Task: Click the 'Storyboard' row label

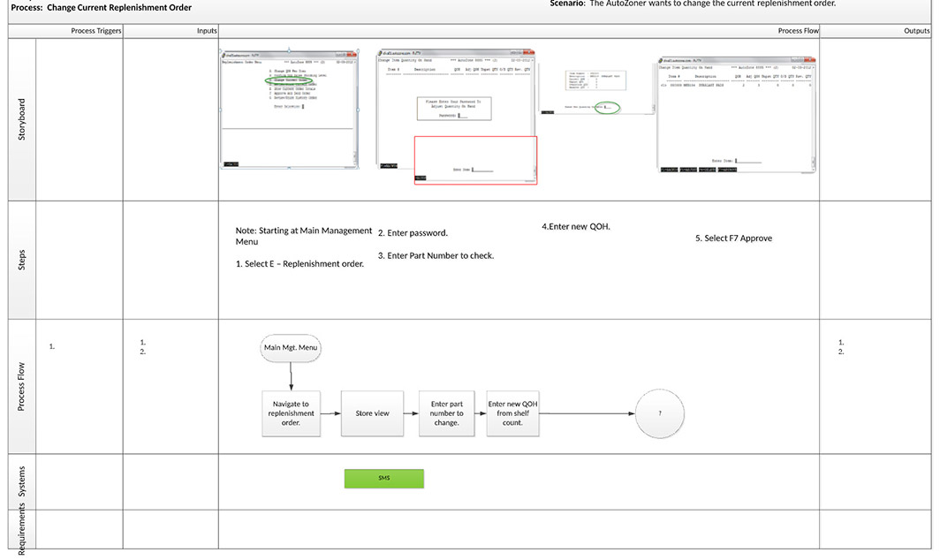Action: pyautogui.click(x=22, y=119)
